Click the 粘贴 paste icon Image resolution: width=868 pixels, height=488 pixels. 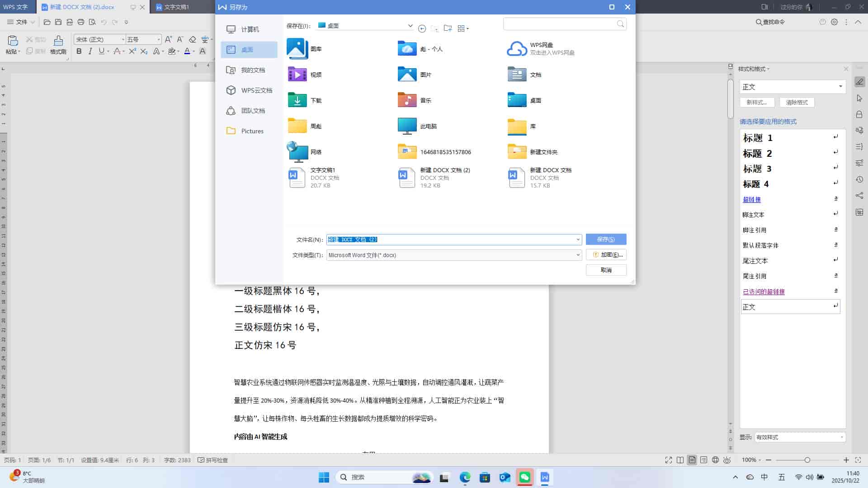(13, 41)
